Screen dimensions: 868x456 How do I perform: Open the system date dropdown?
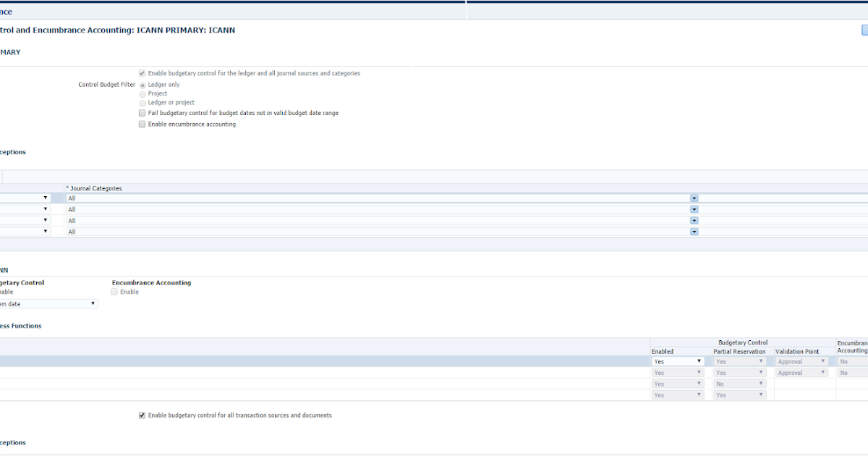(x=93, y=303)
